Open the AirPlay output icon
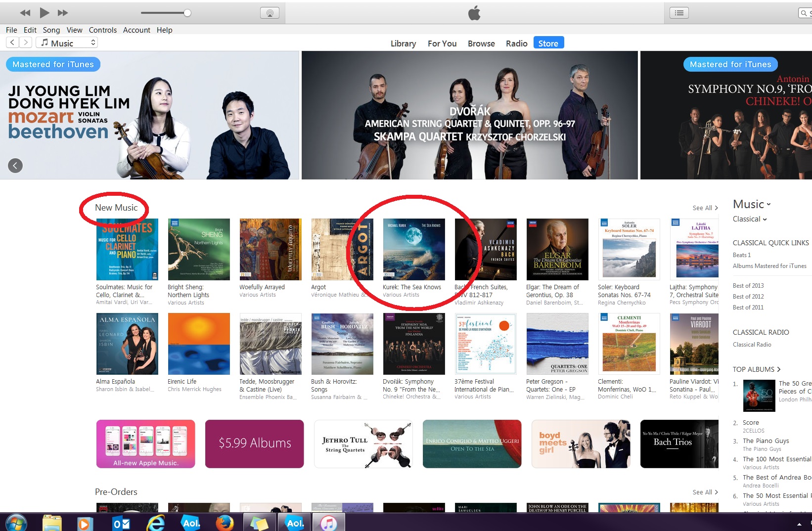Image resolution: width=812 pixels, height=531 pixels. (x=270, y=13)
